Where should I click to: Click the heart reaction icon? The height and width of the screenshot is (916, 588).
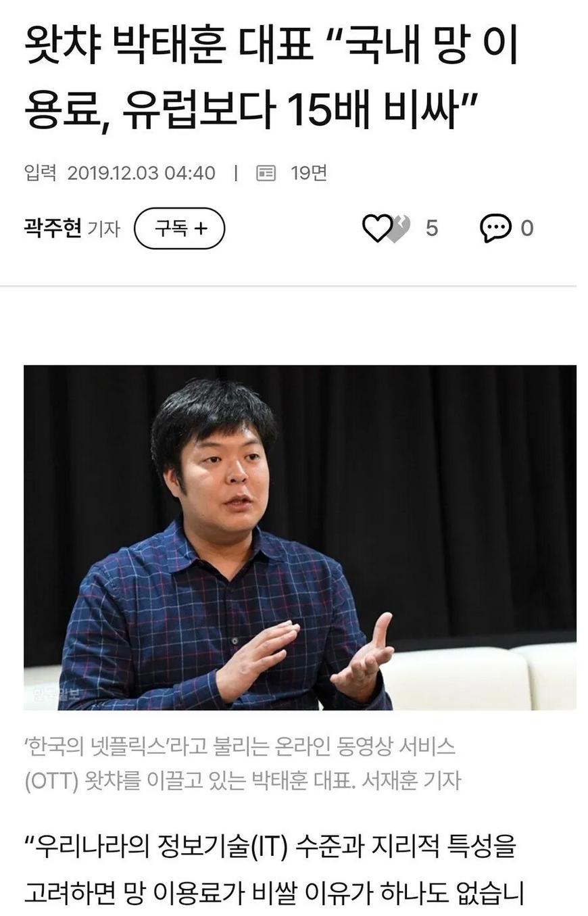[x=376, y=228]
